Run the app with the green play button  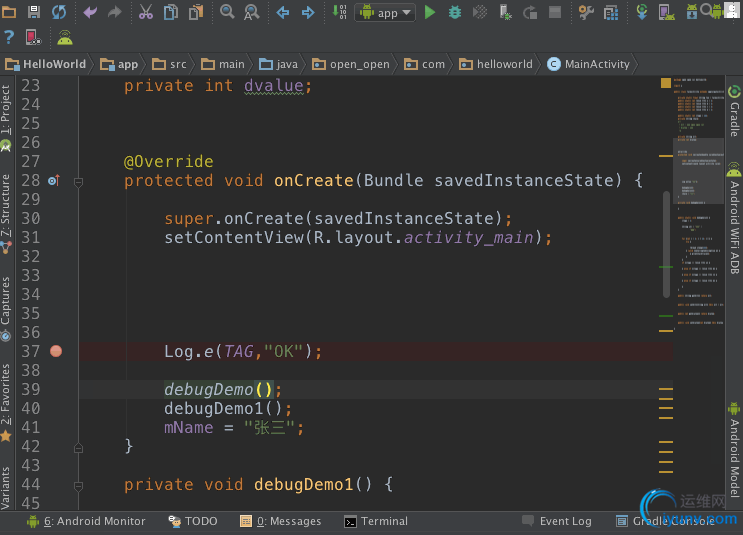point(430,12)
